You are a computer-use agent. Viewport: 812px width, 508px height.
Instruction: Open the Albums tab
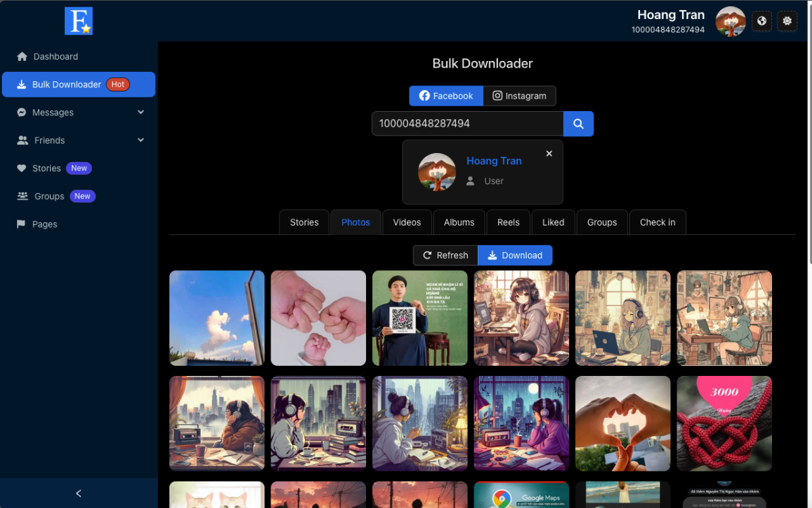point(459,222)
